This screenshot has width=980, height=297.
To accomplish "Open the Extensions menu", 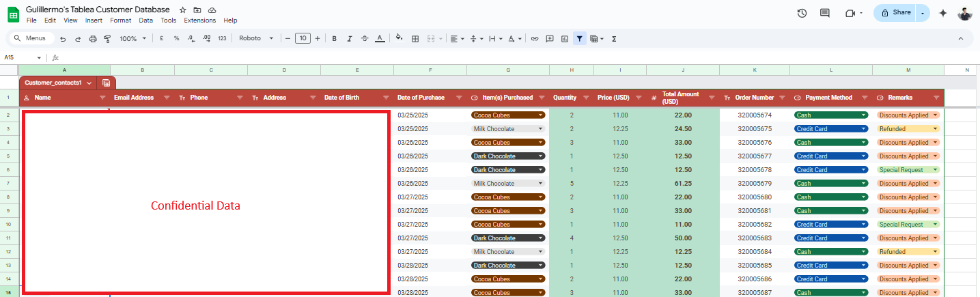I will (199, 20).
